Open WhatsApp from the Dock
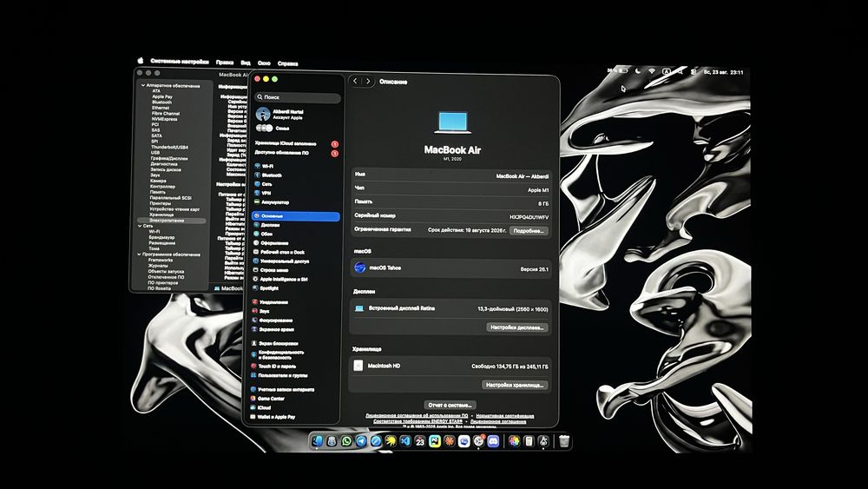 [x=346, y=441]
